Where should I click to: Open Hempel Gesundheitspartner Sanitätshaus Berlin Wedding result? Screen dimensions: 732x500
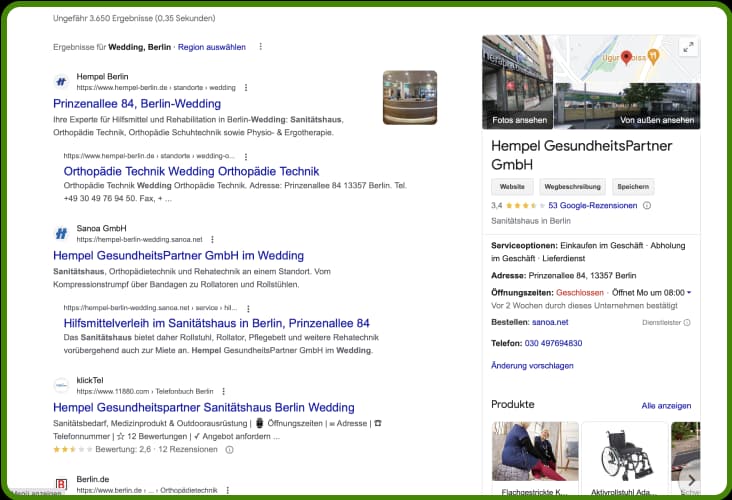pos(204,408)
